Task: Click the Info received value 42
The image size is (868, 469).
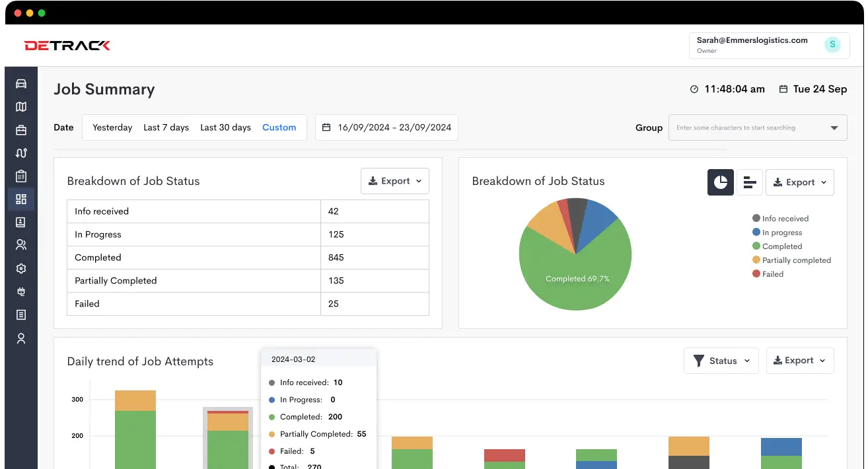Action: pos(333,211)
